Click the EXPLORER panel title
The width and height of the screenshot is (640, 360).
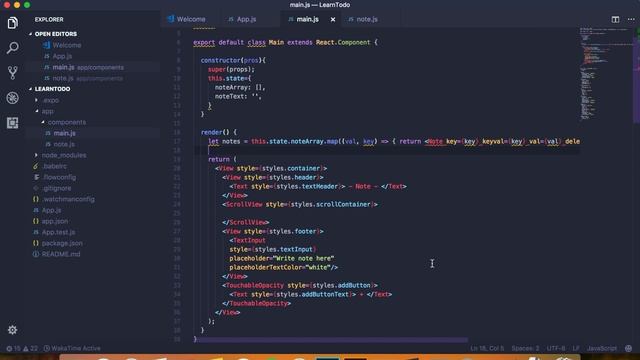[x=49, y=20]
